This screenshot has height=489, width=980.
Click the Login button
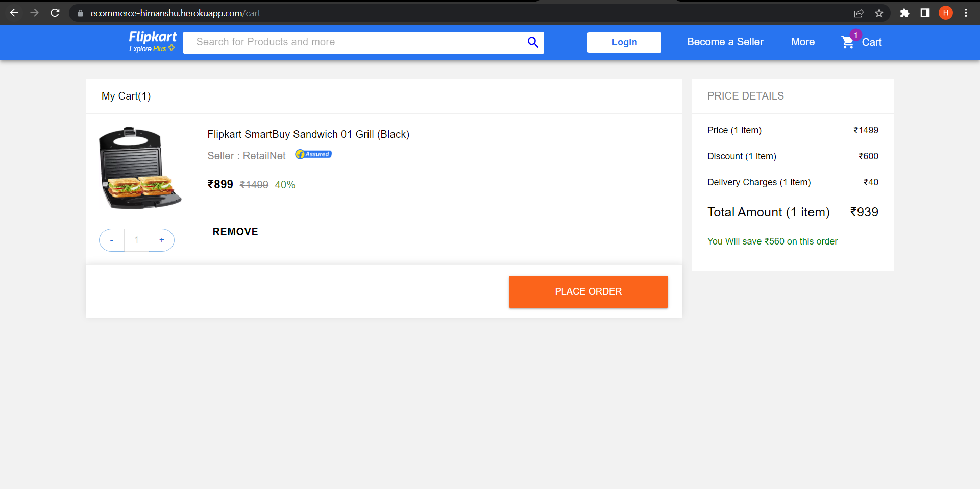pyautogui.click(x=624, y=42)
